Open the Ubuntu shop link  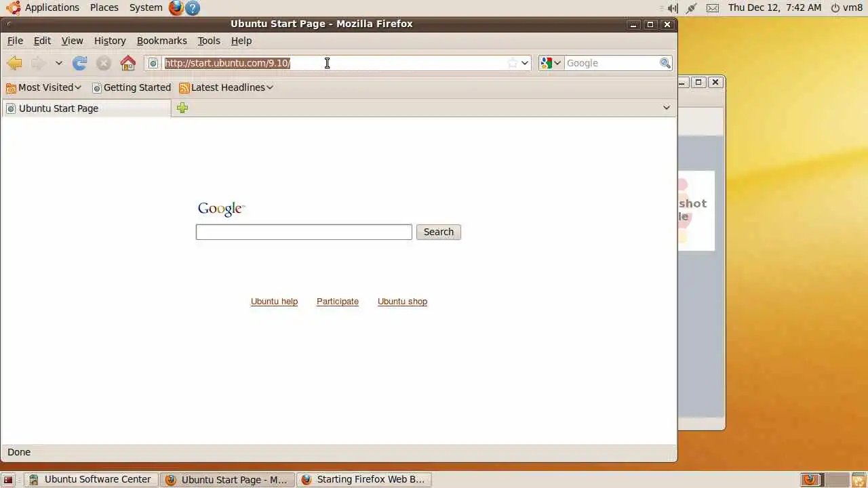click(x=402, y=302)
